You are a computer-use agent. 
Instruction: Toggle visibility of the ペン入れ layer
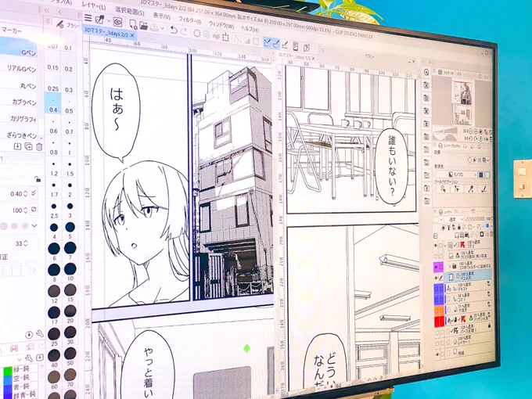point(436,278)
